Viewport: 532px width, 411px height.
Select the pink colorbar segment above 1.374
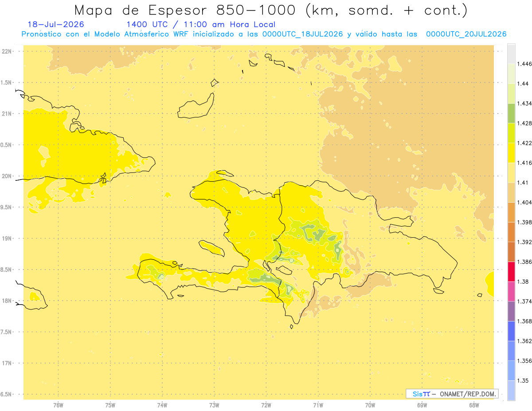point(511,291)
